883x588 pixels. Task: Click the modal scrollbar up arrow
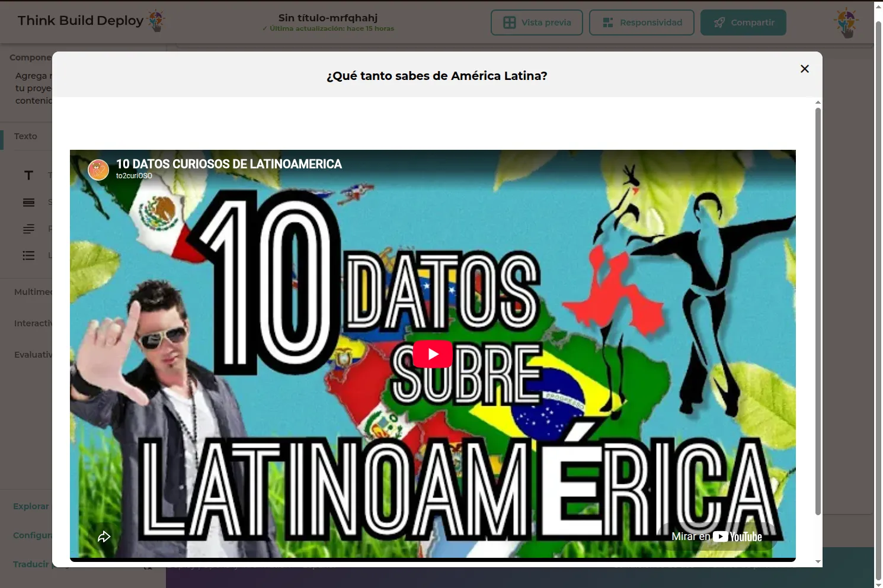(818, 102)
